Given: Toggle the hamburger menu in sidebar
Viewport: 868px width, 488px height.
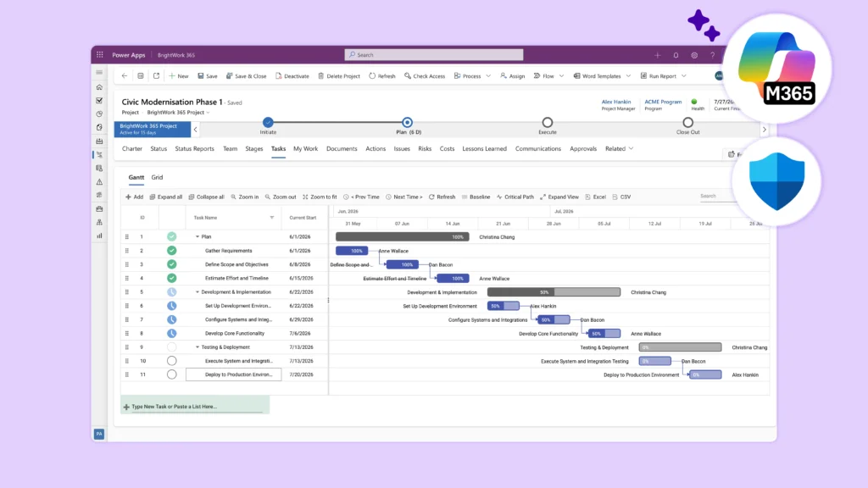Looking at the screenshot, I should pos(100,73).
